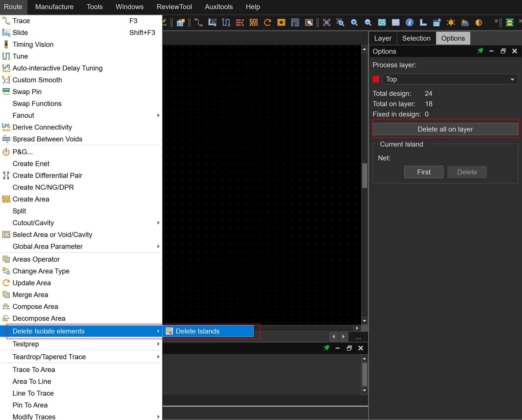
Task: Switch to the Layer tab
Action: [383, 38]
